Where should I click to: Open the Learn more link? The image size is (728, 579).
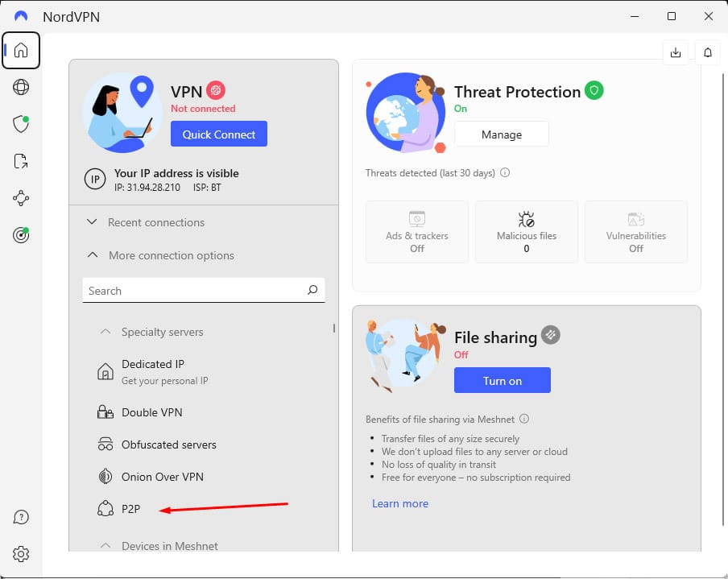[x=400, y=503]
